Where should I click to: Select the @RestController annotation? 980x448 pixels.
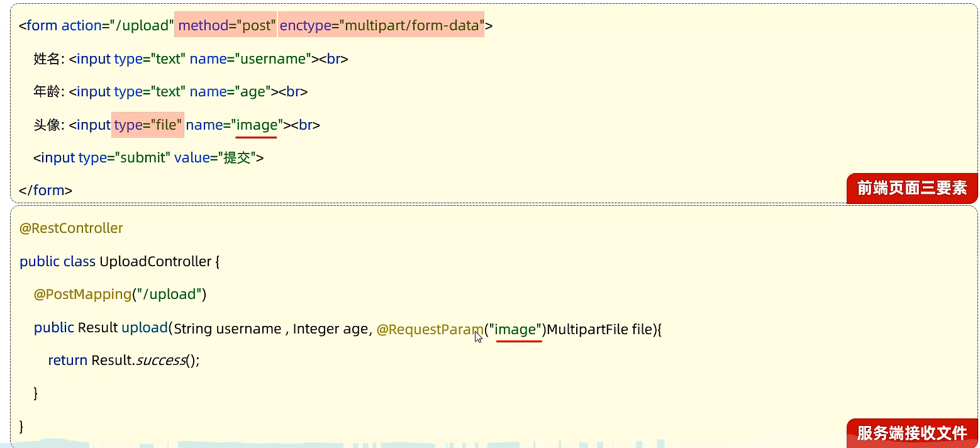tap(71, 228)
